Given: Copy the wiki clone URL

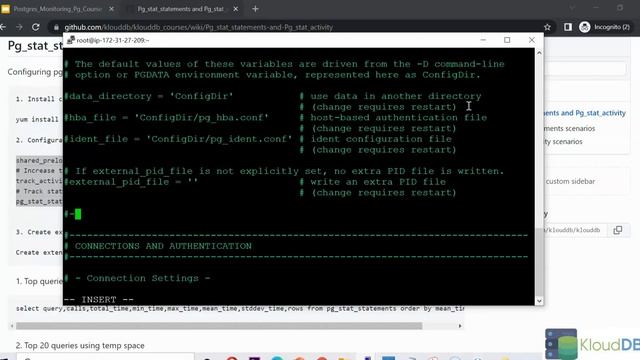Looking at the screenshot, I should point(618,230).
